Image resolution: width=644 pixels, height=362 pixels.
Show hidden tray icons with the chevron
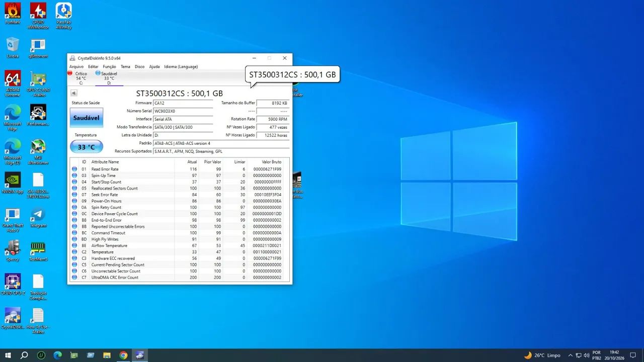[571, 355]
